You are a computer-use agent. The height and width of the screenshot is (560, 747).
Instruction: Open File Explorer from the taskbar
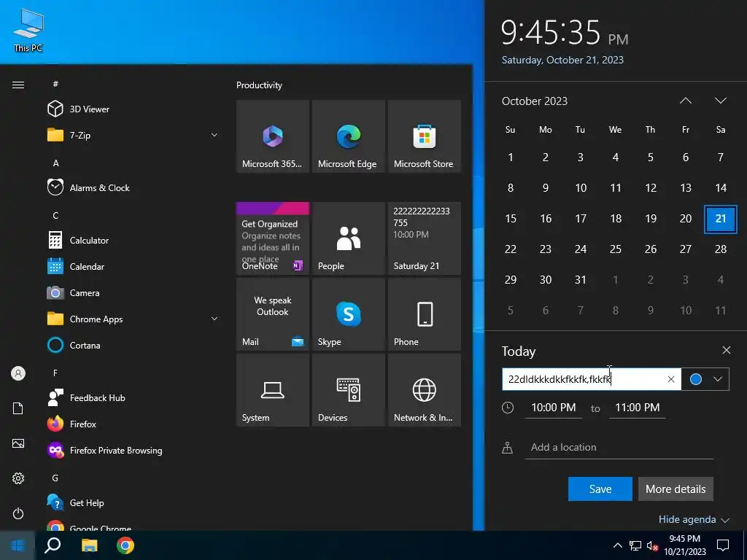(89, 545)
